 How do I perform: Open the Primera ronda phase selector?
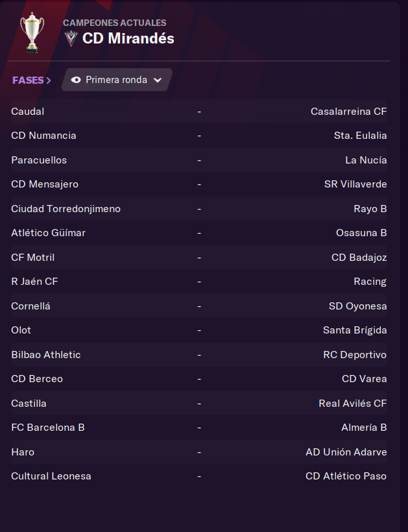tap(117, 80)
